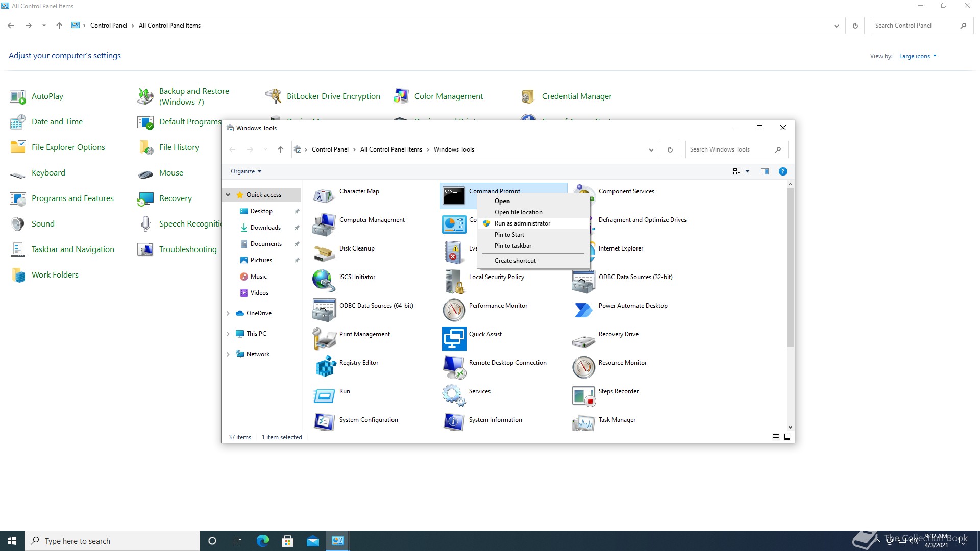The width and height of the screenshot is (980, 551).
Task: Launch Resource Monitor icon
Action: coord(583,367)
